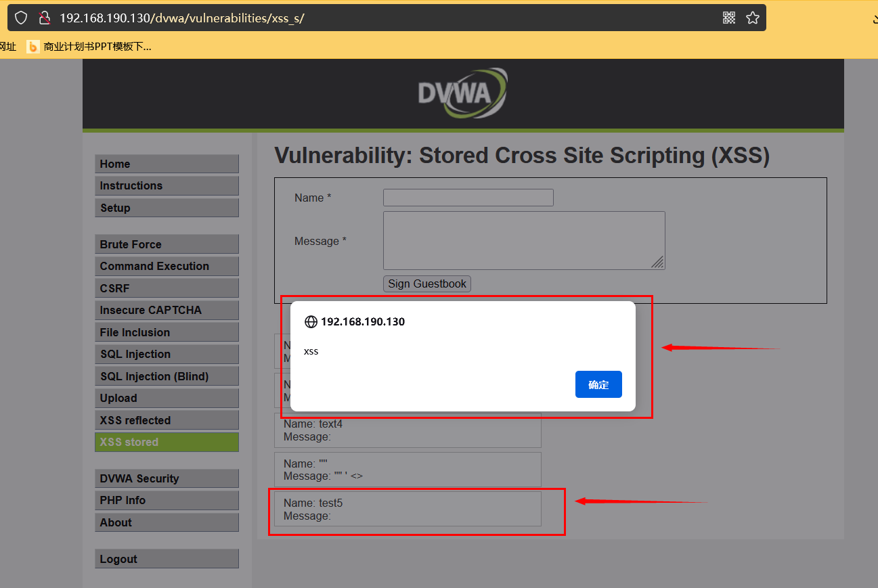Click the Stored Cross Site Scripting heading
This screenshot has height=588, width=878.
pyautogui.click(x=522, y=156)
